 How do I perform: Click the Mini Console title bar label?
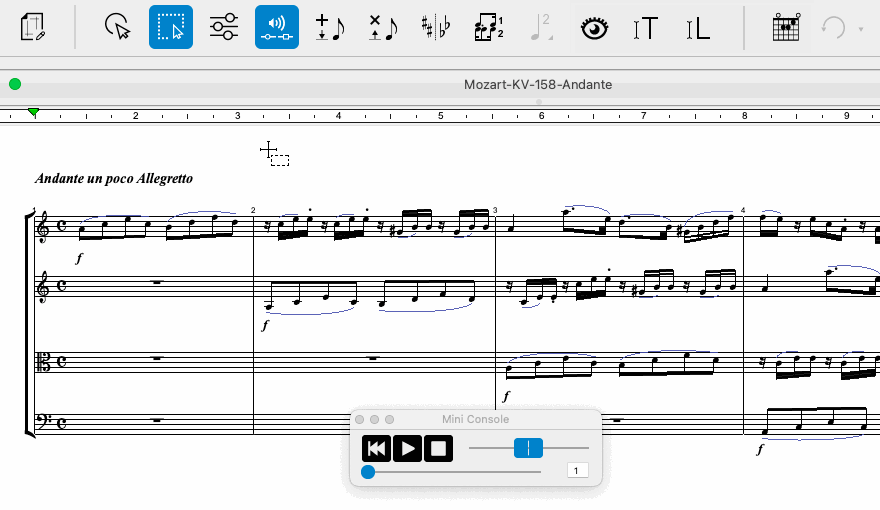[x=475, y=419]
